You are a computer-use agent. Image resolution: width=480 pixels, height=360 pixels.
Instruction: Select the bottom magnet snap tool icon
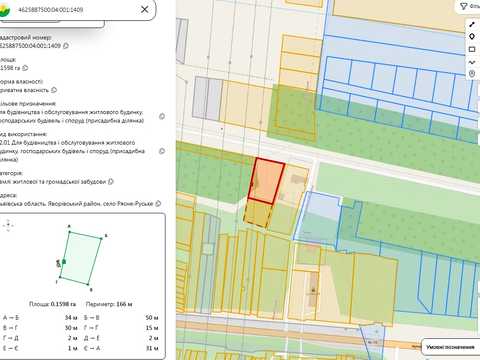472,74
